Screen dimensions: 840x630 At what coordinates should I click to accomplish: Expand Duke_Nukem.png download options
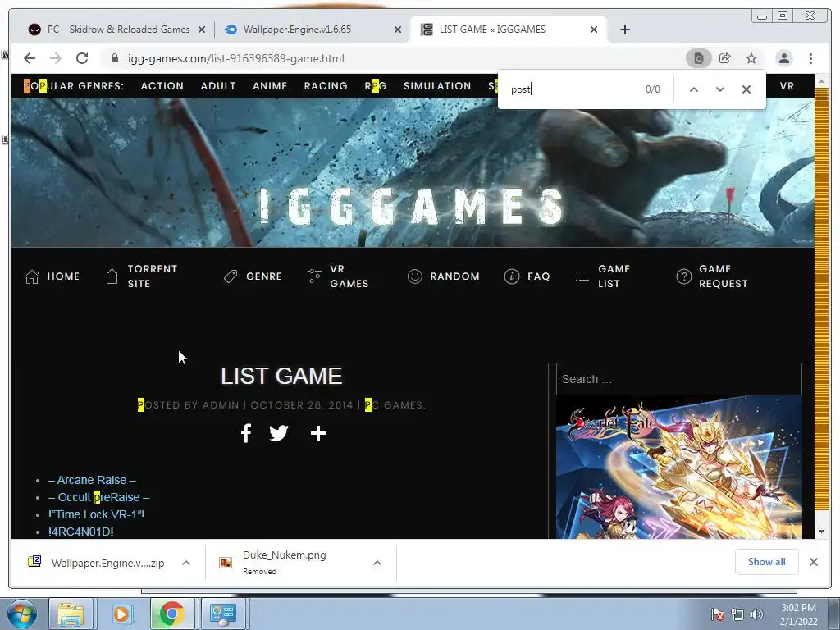click(377, 563)
